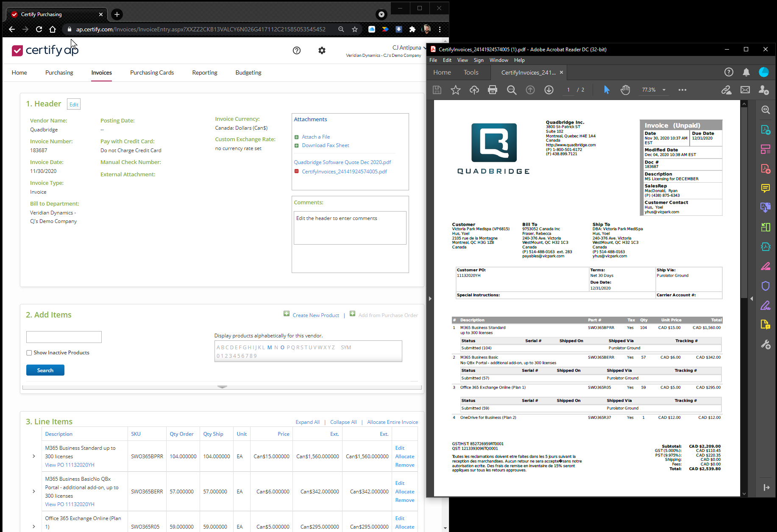Open Budgeting tab in Certify
This screenshot has height=532, width=777.
tap(248, 72)
